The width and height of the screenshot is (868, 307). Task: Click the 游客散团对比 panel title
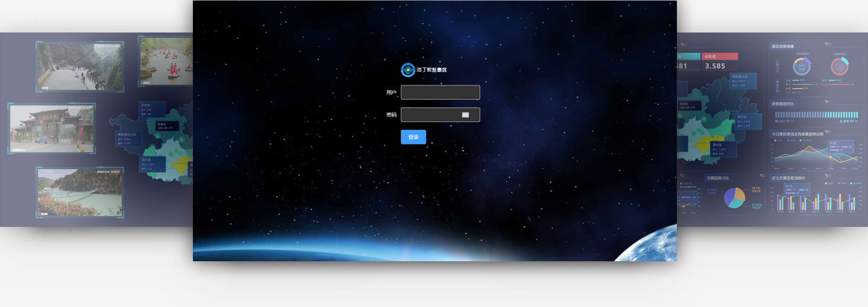click(782, 104)
